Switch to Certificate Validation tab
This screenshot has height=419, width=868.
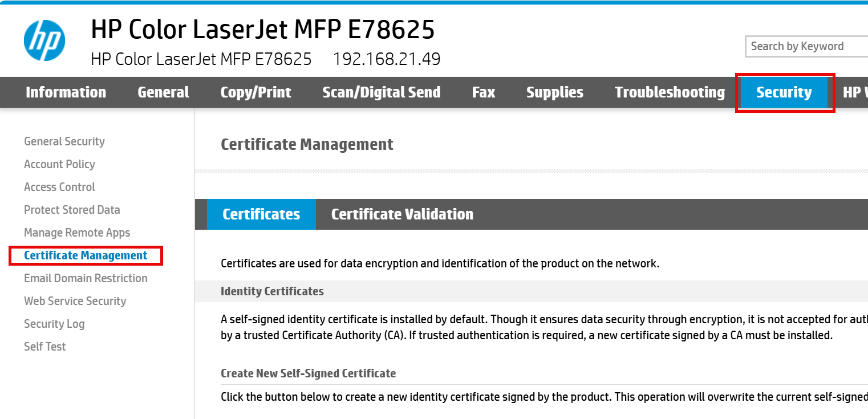[x=402, y=214]
